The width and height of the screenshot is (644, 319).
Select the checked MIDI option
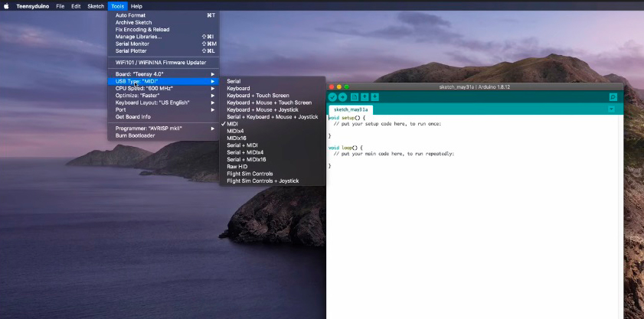pos(273,124)
